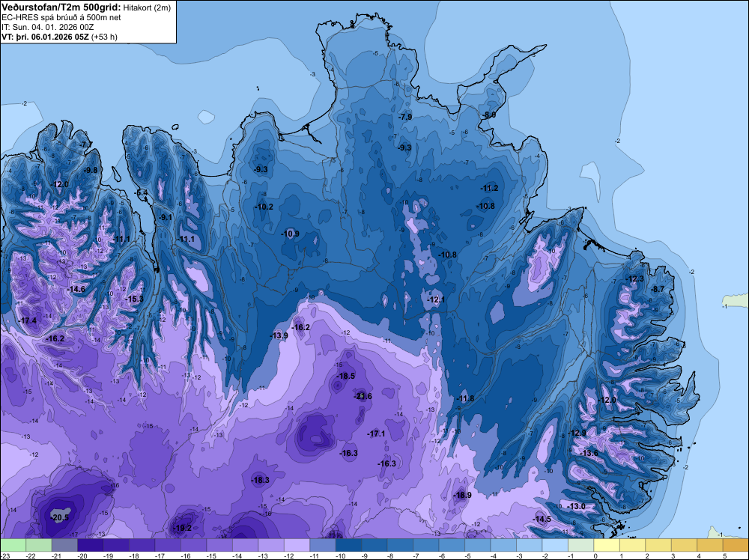The width and height of the screenshot is (749, 560).
Task: Click the '-9.8' temperature value
Action: pos(91,171)
